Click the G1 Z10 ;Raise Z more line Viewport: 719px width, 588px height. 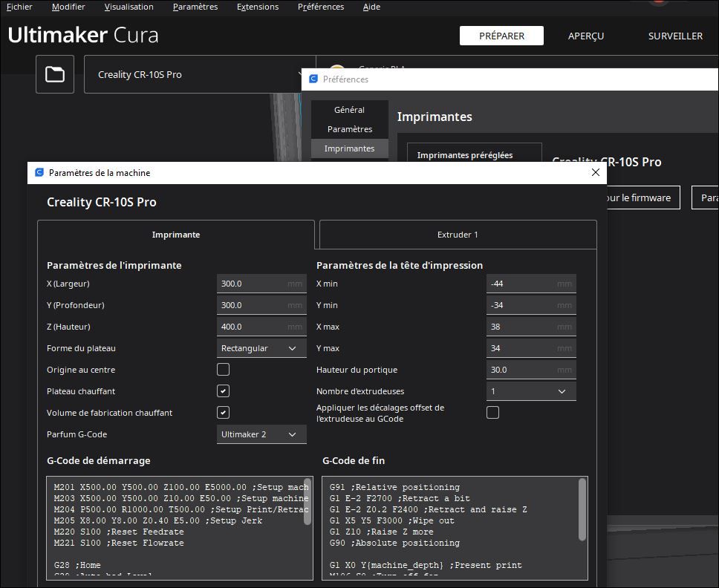click(x=382, y=532)
